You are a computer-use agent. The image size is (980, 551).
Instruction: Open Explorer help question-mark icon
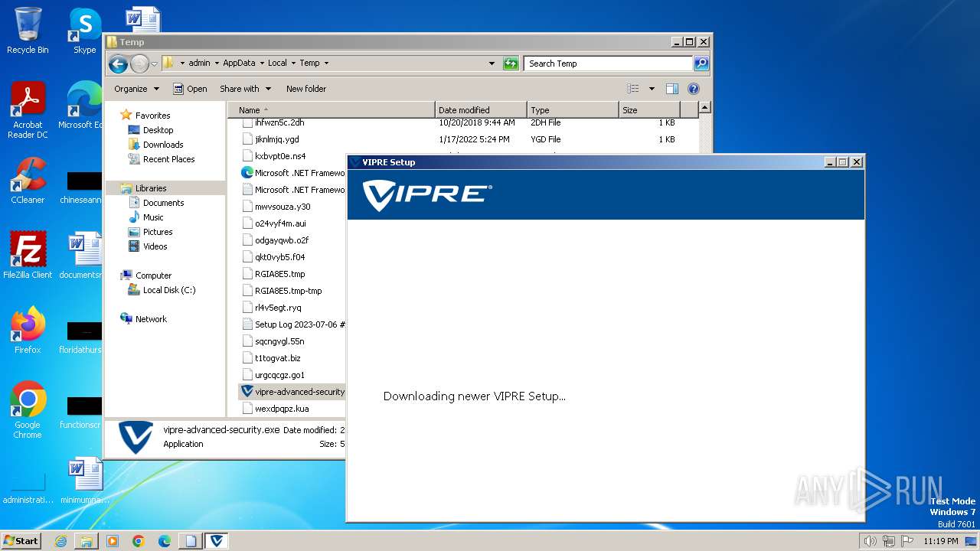pyautogui.click(x=694, y=89)
